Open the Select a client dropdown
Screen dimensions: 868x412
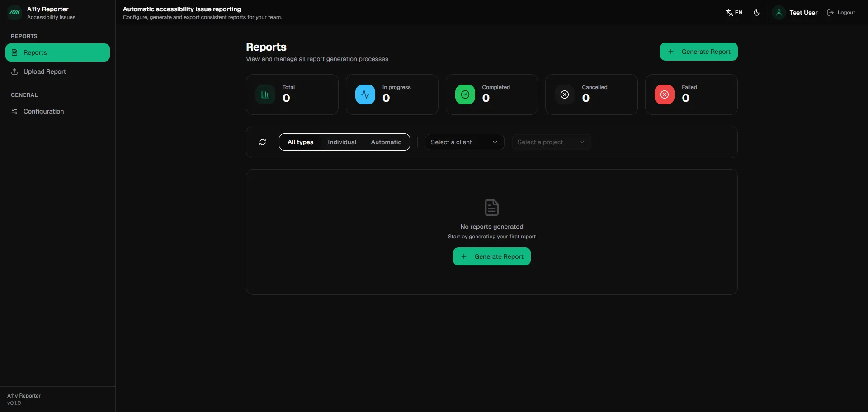464,142
